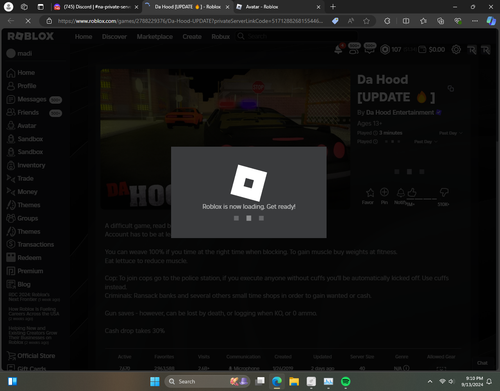Open Spotify from the taskbar
Screen dimensions: 500x391
click(x=346, y=381)
